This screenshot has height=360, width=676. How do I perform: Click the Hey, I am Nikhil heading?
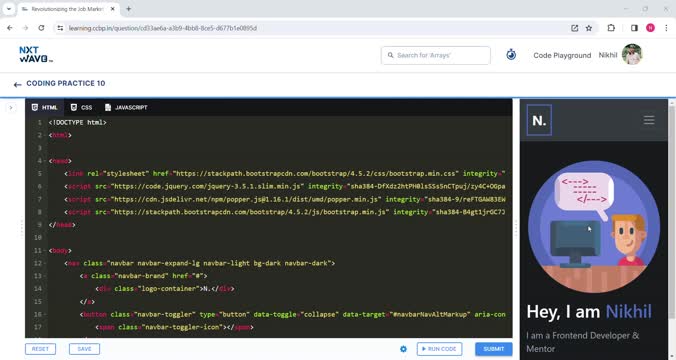point(589,312)
